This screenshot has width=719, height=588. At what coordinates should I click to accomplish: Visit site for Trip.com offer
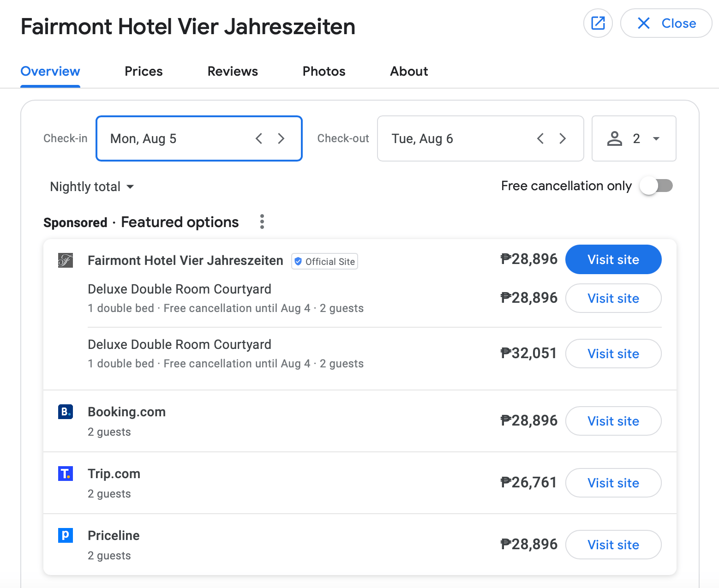[x=613, y=483]
